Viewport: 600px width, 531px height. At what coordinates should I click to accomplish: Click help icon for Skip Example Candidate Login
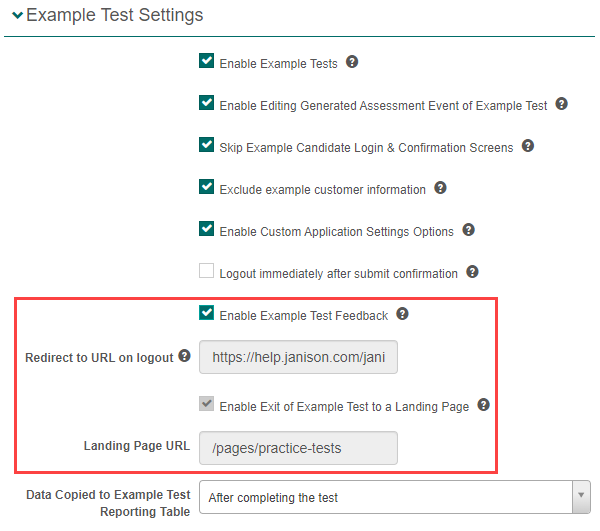(x=528, y=146)
